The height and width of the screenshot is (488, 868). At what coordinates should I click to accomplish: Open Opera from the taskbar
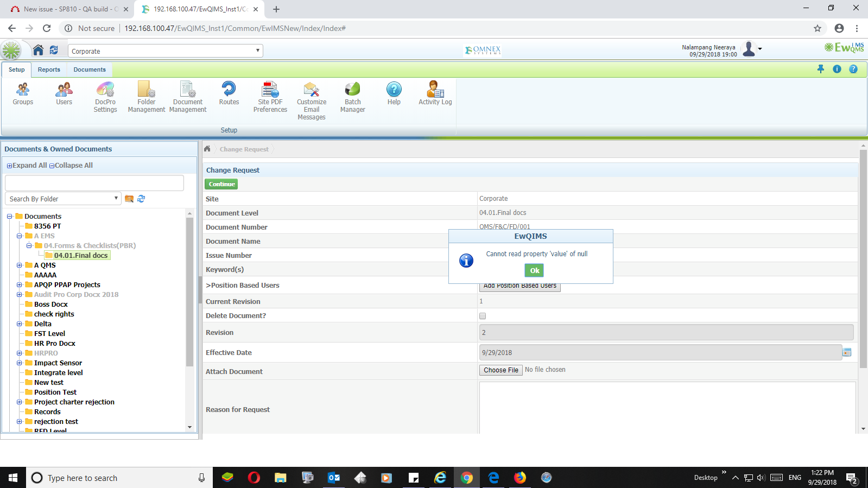(254, 478)
